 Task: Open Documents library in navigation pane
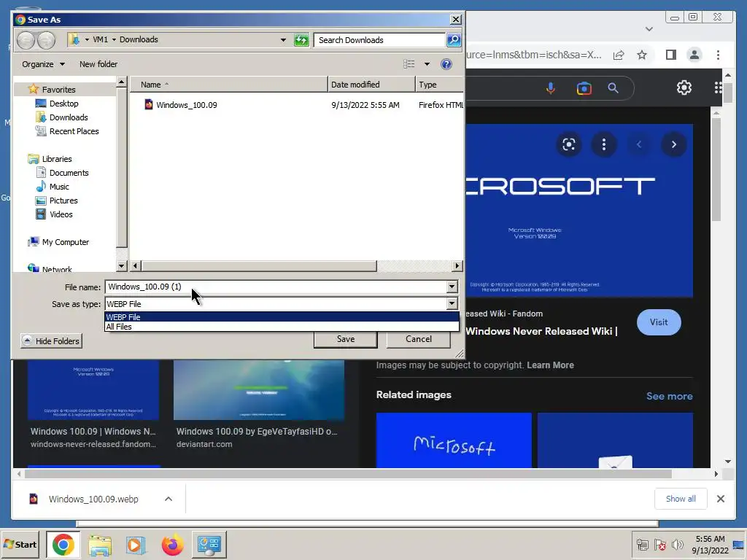(x=69, y=173)
